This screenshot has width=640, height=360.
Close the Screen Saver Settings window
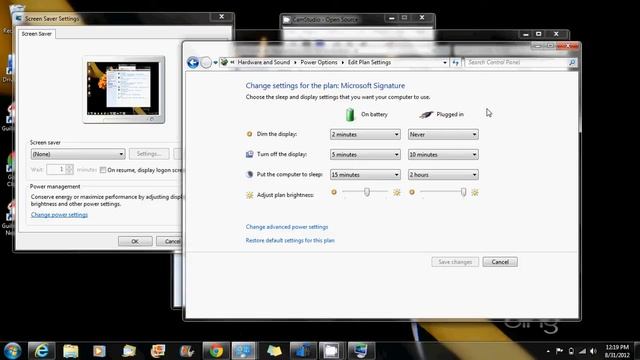221,17
